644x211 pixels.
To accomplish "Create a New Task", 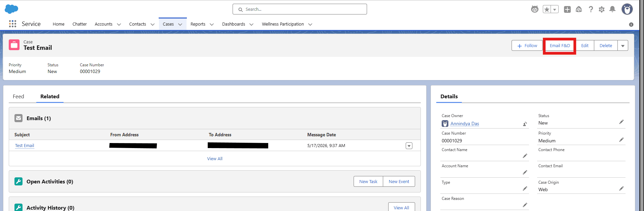I will click(x=368, y=181).
